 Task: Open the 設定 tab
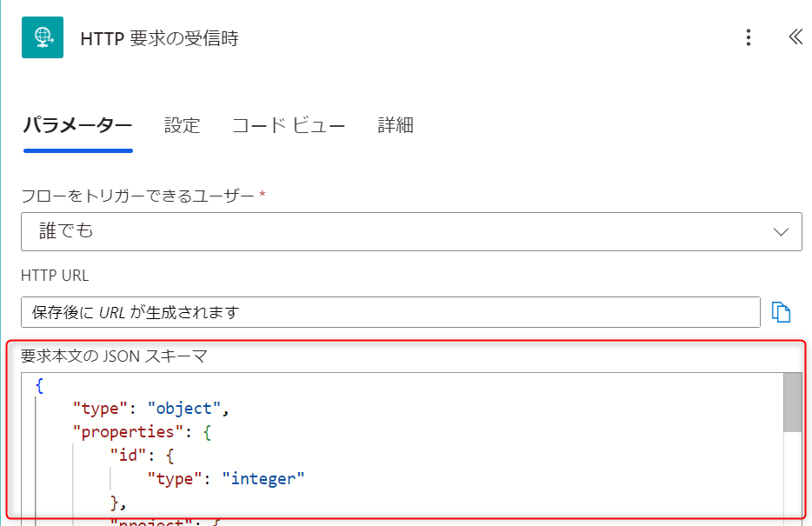183,126
